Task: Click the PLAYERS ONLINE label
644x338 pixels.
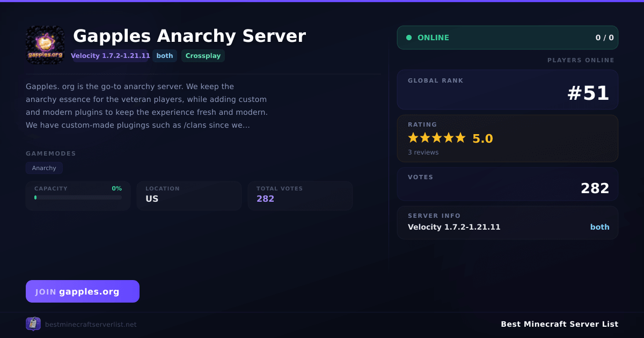Action: (x=581, y=60)
